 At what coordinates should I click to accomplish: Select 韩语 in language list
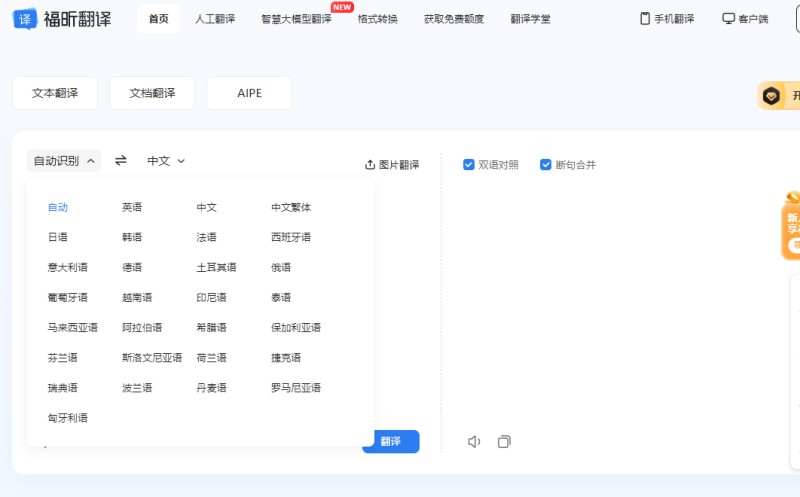tap(132, 237)
